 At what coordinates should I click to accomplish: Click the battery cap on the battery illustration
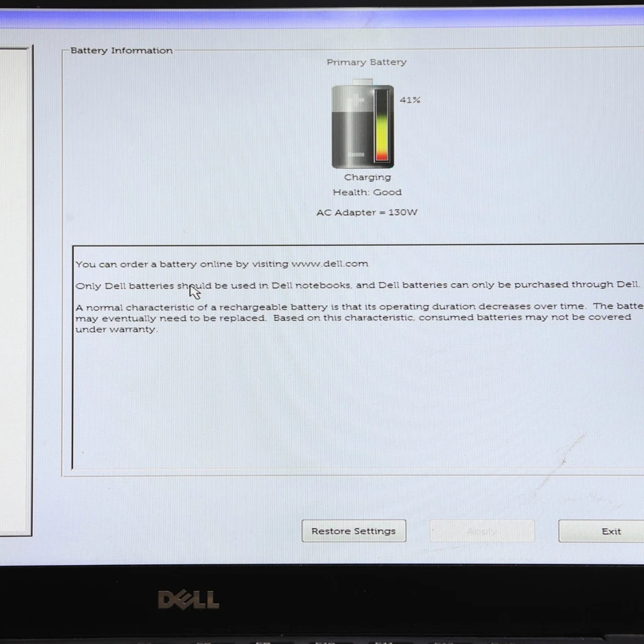[x=362, y=80]
